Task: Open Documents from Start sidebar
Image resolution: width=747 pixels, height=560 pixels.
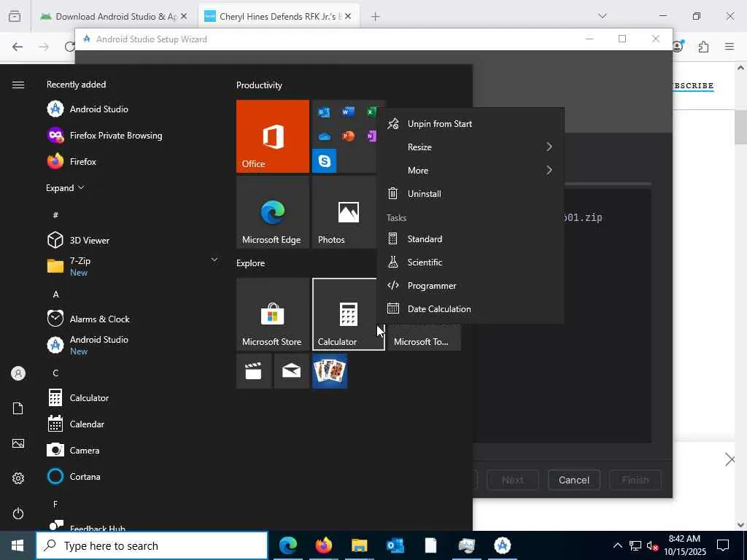Action: click(18, 408)
